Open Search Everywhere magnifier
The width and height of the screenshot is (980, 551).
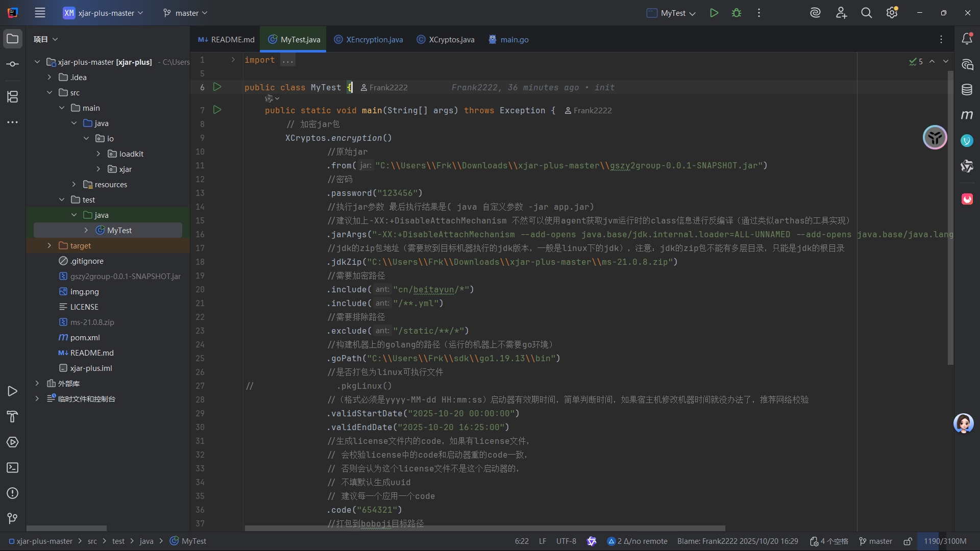(x=866, y=13)
